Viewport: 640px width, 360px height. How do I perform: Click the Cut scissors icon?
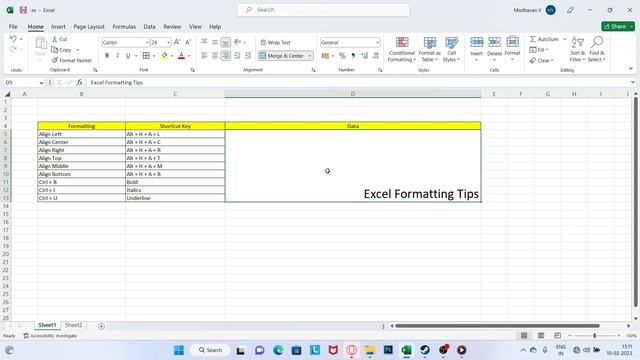pos(55,39)
